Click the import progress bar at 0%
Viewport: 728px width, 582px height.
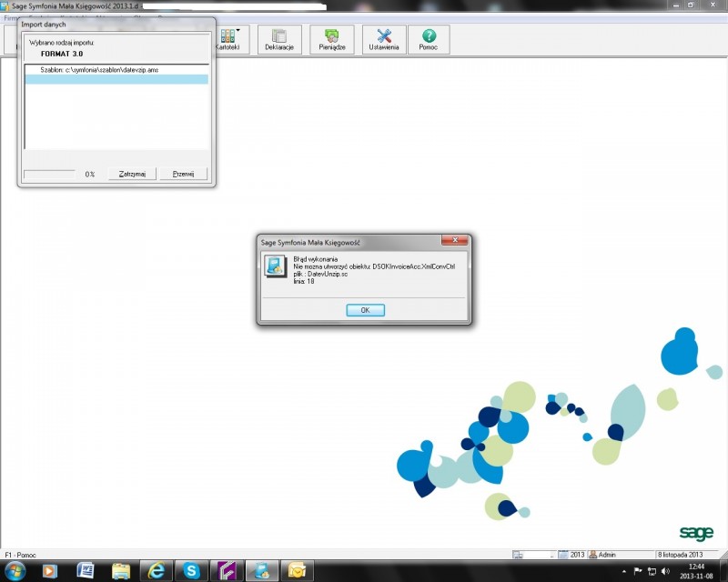coord(49,174)
